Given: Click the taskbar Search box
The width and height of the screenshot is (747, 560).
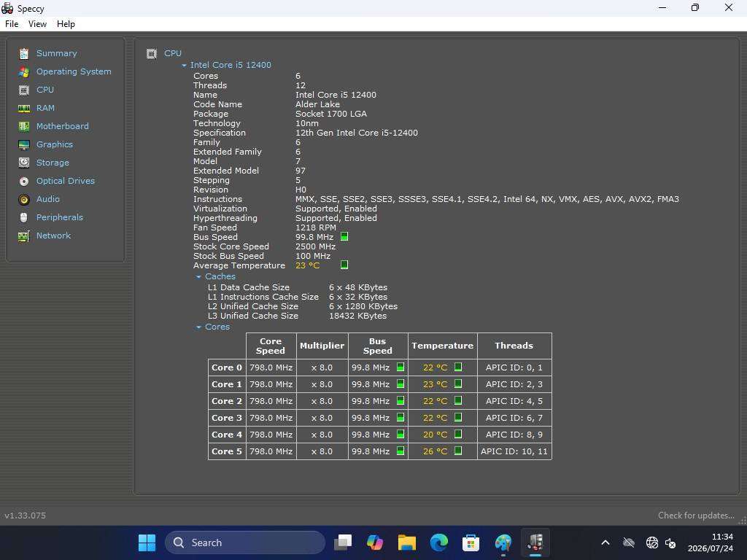Looking at the screenshot, I should click(x=245, y=542).
